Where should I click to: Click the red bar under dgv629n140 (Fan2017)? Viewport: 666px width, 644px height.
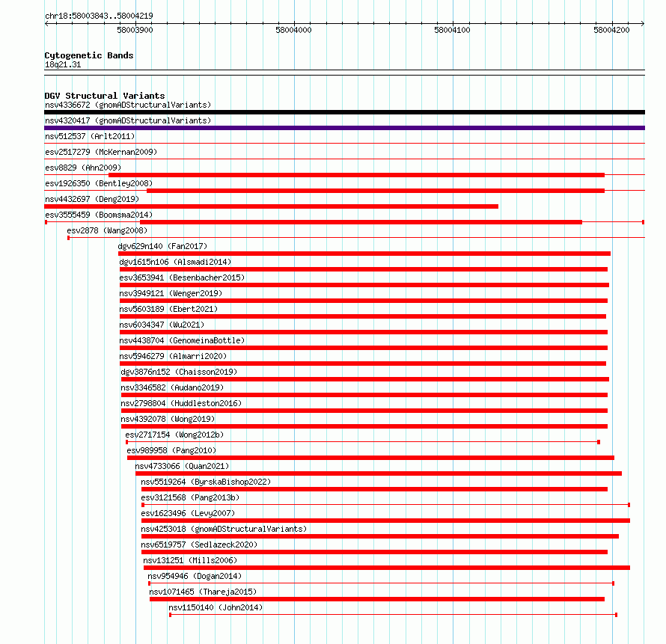(364, 254)
